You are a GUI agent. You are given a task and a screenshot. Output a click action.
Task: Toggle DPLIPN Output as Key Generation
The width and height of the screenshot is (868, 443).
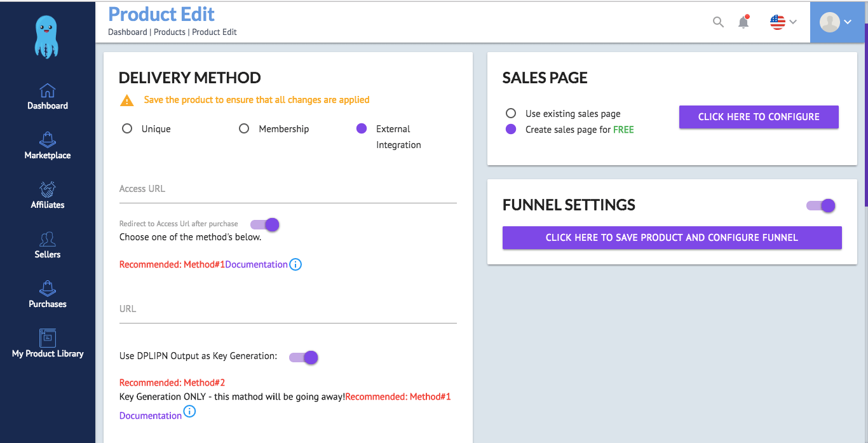304,357
